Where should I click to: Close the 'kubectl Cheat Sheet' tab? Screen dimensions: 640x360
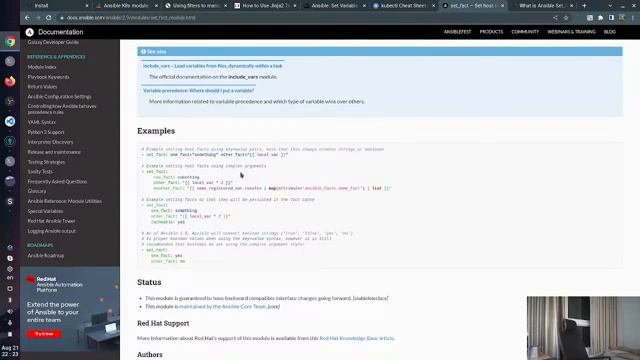(x=433, y=6)
